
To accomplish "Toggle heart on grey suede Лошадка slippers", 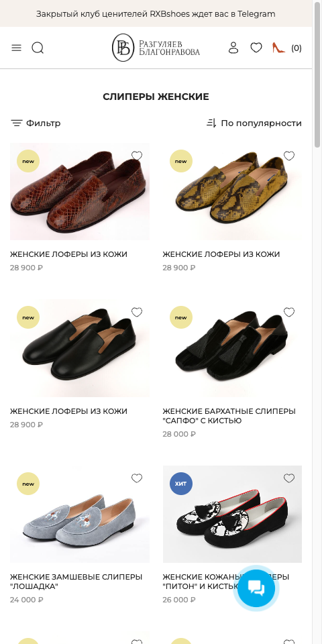I will [137, 478].
